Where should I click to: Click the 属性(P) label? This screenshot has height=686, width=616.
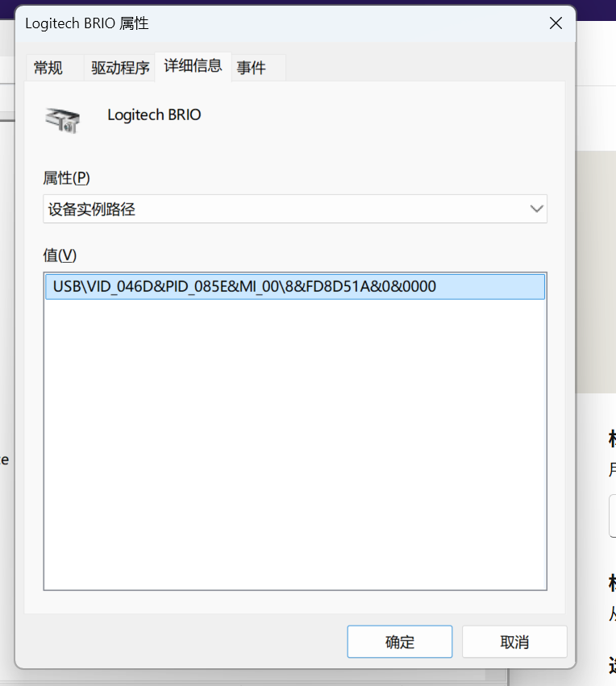(x=66, y=178)
